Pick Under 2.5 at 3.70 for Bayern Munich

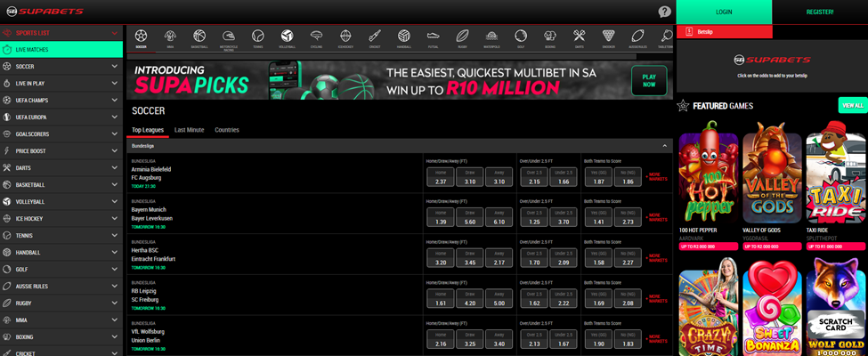(x=564, y=217)
